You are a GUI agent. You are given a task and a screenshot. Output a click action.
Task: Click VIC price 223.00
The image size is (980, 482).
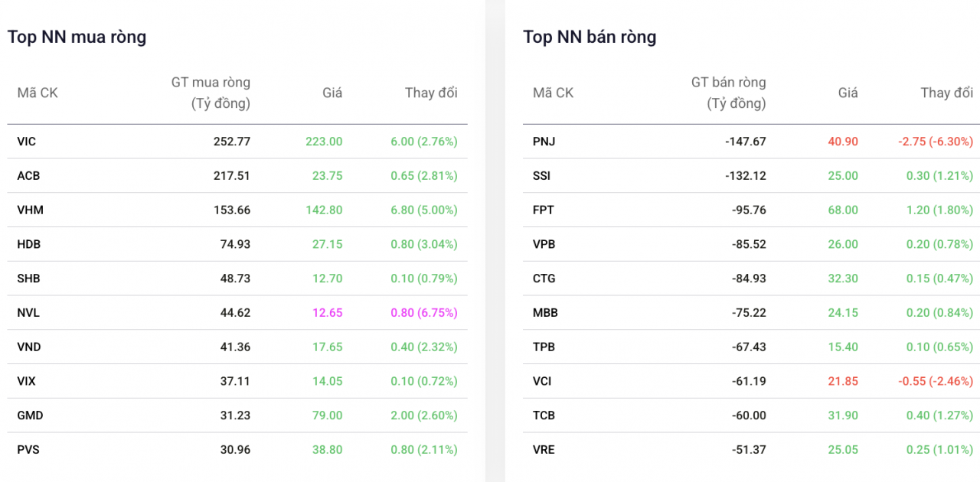[x=324, y=142]
